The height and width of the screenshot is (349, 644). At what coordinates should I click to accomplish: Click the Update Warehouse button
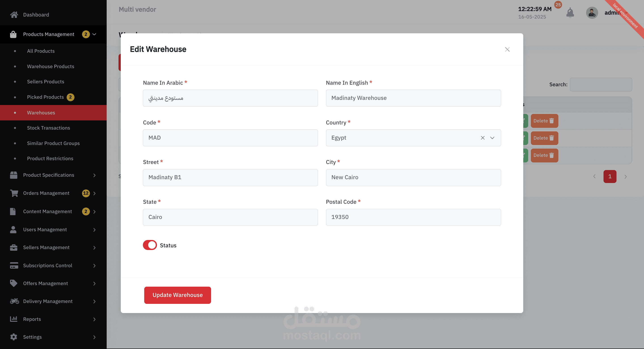pyautogui.click(x=178, y=295)
